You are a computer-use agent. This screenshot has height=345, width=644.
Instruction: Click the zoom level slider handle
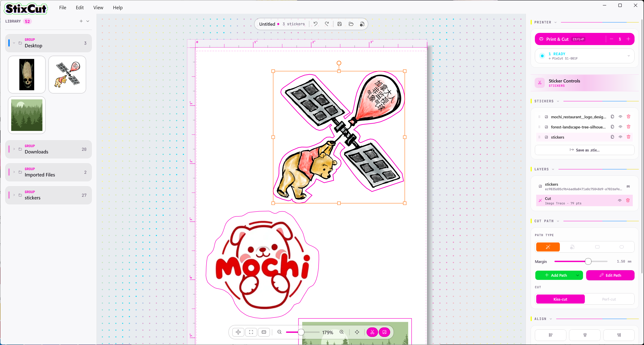301,332
